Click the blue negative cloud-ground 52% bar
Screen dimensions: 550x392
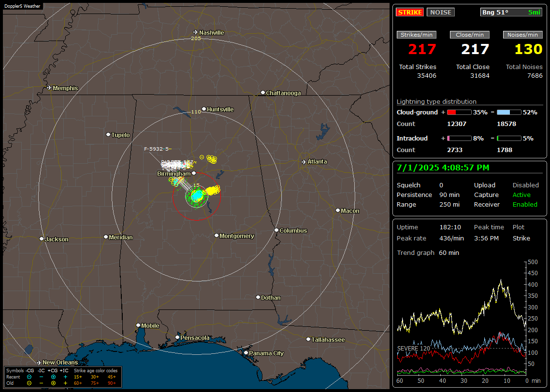509,112
